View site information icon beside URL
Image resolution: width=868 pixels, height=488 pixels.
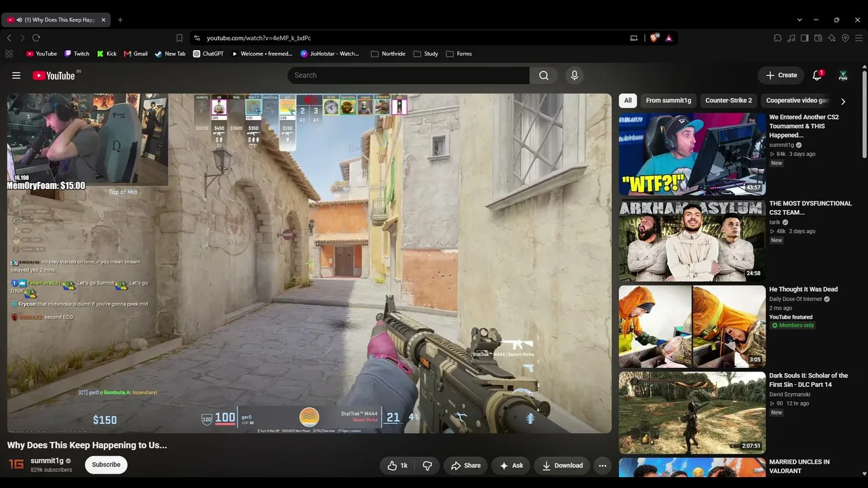[x=197, y=38]
